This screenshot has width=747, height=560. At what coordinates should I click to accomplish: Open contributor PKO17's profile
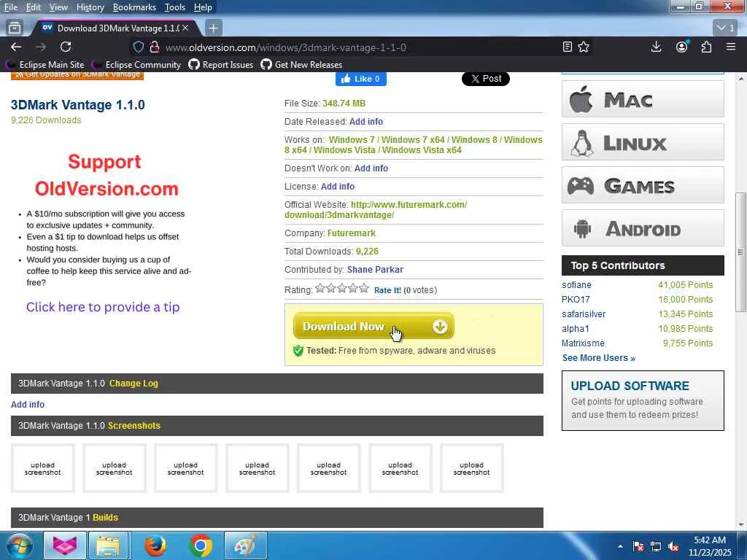[576, 300]
